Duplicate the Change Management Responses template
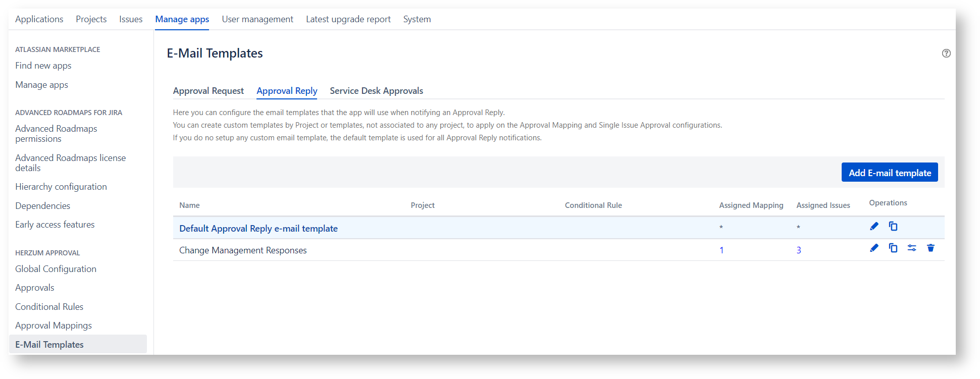 click(893, 248)
